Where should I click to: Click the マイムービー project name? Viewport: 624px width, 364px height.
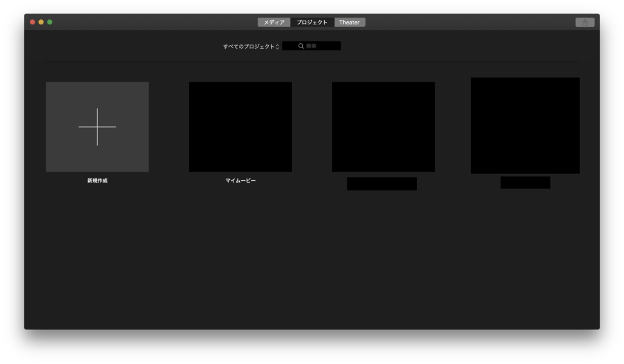240,180
